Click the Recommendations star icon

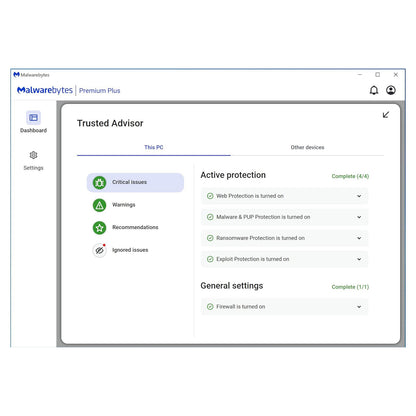99,228
